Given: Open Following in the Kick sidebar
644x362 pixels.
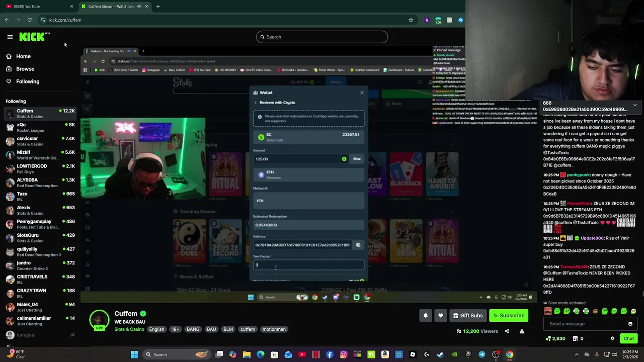Looking at the screenshot, I should [x=28, y=81].
